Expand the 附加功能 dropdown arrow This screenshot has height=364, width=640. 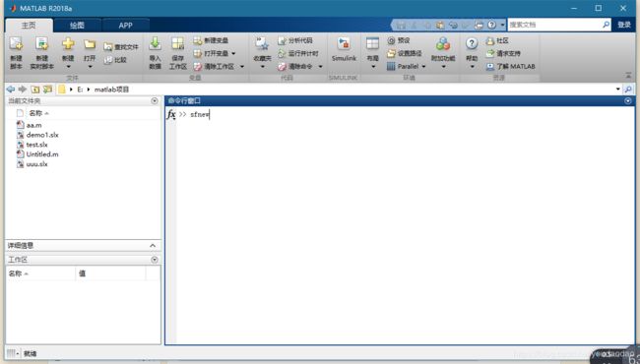click(x=443, y=67)
